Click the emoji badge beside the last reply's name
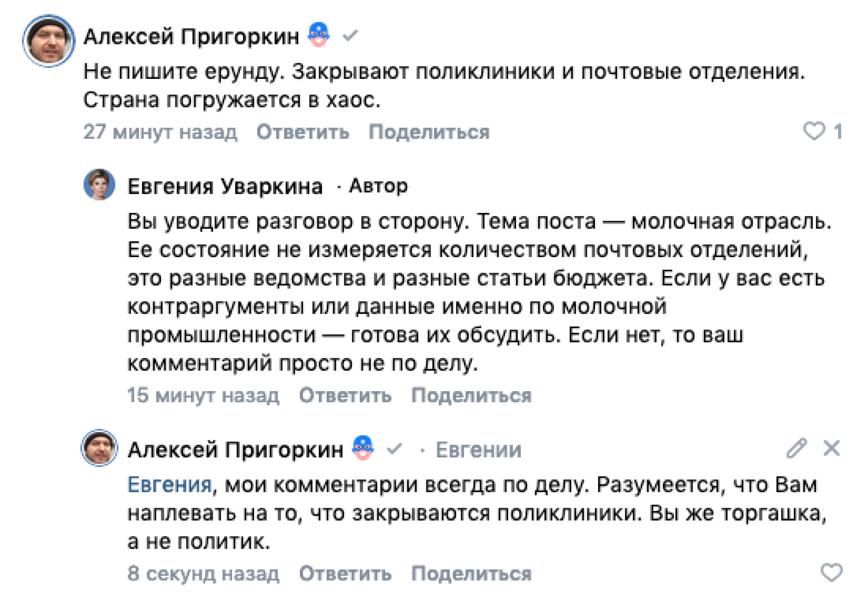The height and width of the screenshot is (612, 868). (363, 448)
